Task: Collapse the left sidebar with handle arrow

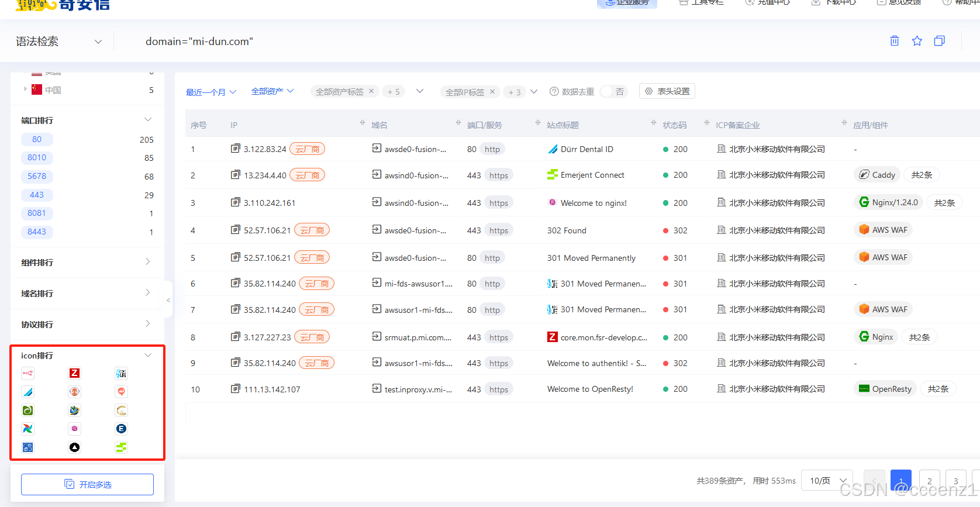Action: [x=168, y=300]
